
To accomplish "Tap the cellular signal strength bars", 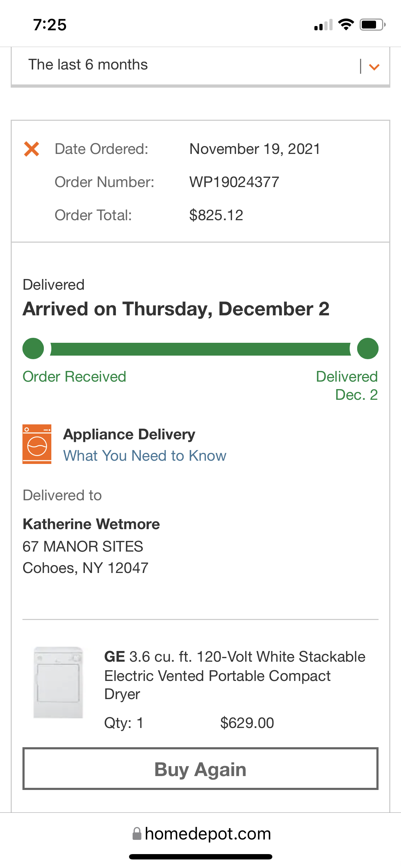I will tap(323, 25).
